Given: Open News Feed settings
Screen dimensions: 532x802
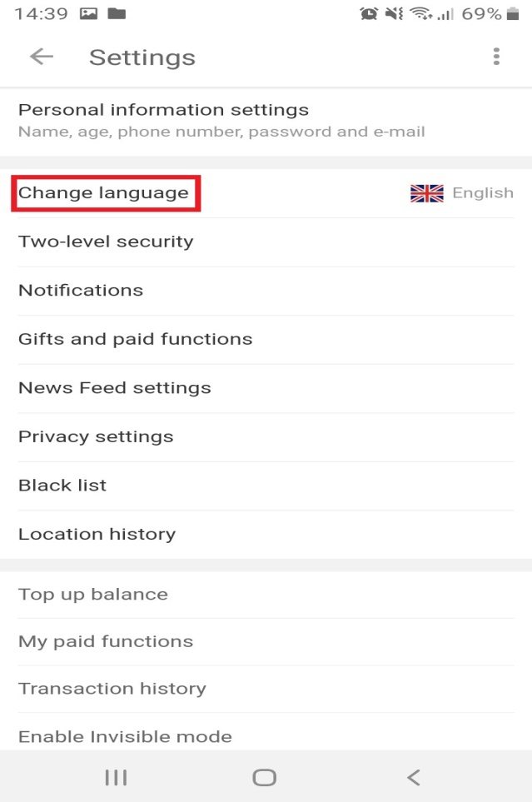Looking at the screenshot, I should click(x=266, y=388).
